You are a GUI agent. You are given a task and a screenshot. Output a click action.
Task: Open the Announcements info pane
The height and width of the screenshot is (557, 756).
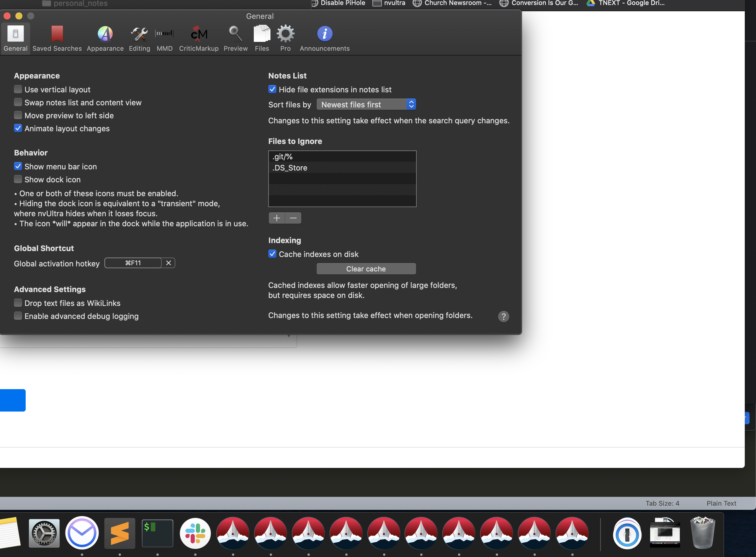324,38
